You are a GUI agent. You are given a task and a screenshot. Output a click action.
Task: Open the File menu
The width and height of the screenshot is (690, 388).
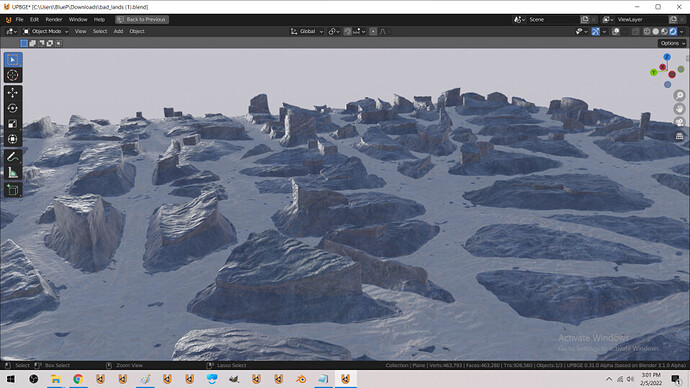[19, 19]
